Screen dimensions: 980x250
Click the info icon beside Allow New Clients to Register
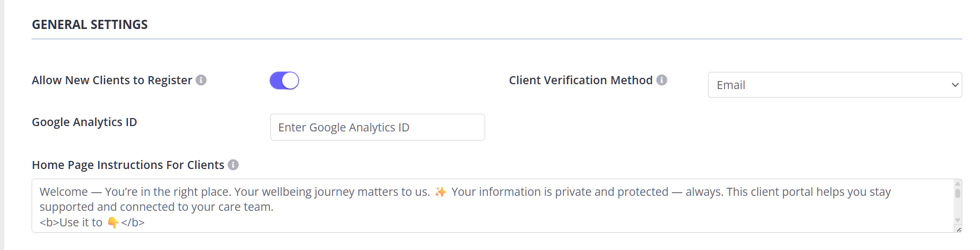coord(201,80)
